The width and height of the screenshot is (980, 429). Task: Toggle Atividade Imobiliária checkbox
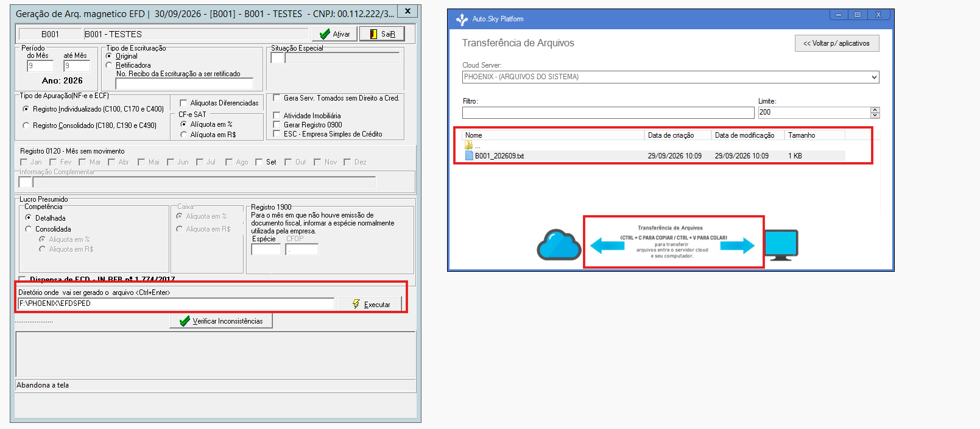tap(277, 115)
